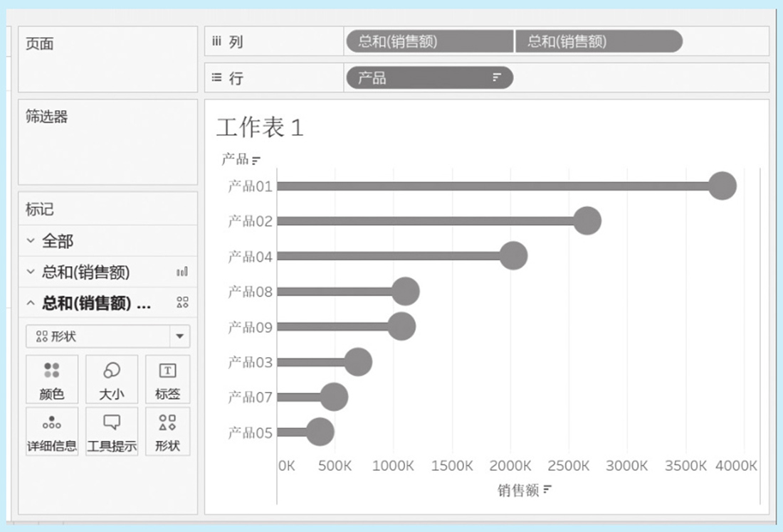
Task: Click the bar for 产品02
Action: pos(427,221)
